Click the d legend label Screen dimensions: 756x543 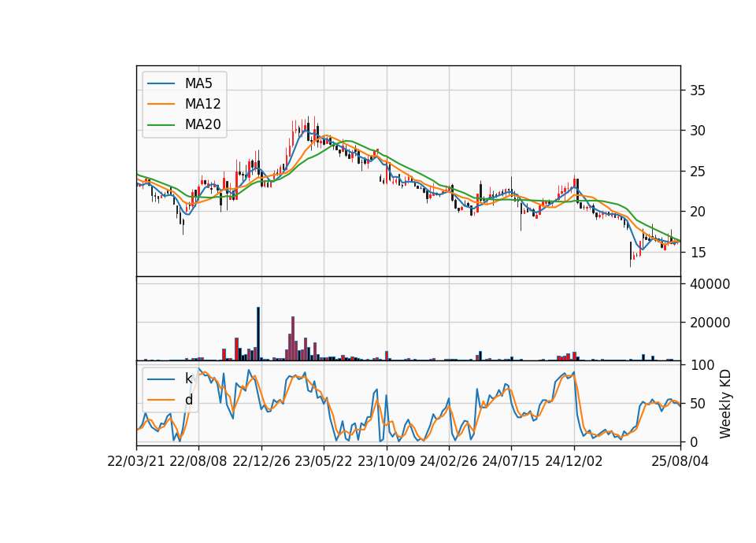tap(188, 400)
